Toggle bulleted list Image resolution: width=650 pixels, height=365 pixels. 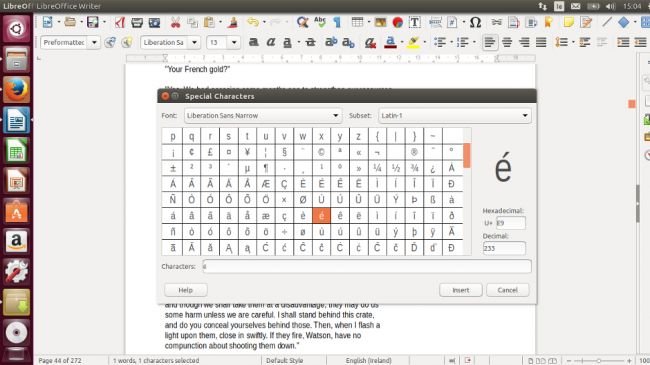439,42
